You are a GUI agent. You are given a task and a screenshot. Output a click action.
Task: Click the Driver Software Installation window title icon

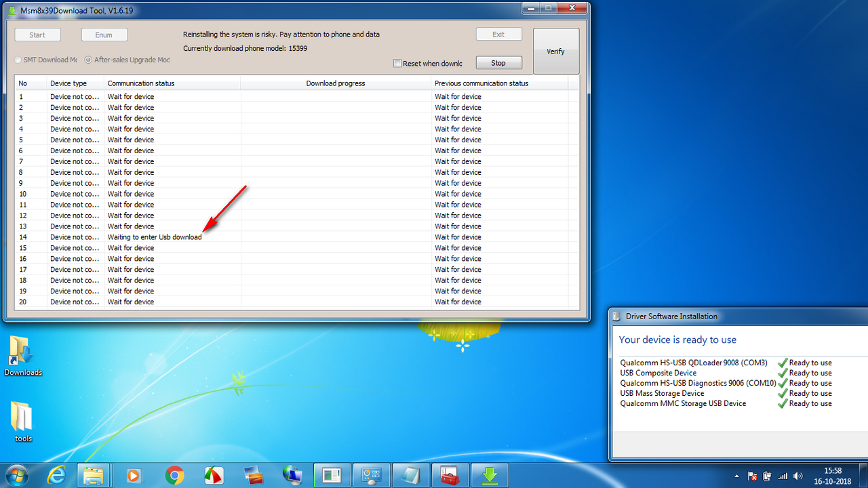616,317
